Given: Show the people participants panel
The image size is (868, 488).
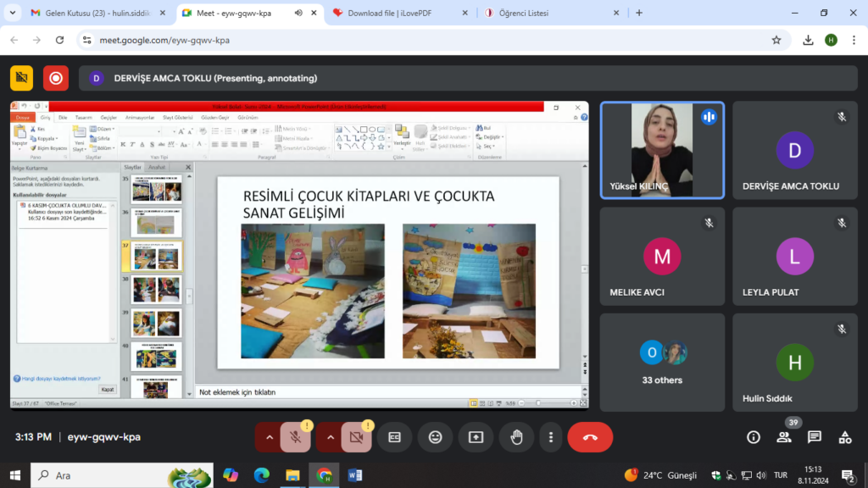Looking at the screenshot, I should pos(784,437).
